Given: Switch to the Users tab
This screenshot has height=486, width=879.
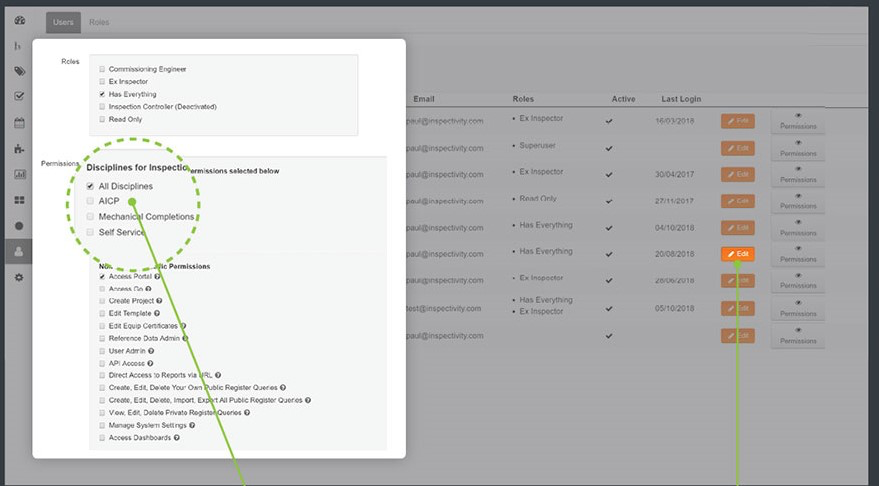Looking at the screenshot, I should pyautogui.click(x=63, y=22).
